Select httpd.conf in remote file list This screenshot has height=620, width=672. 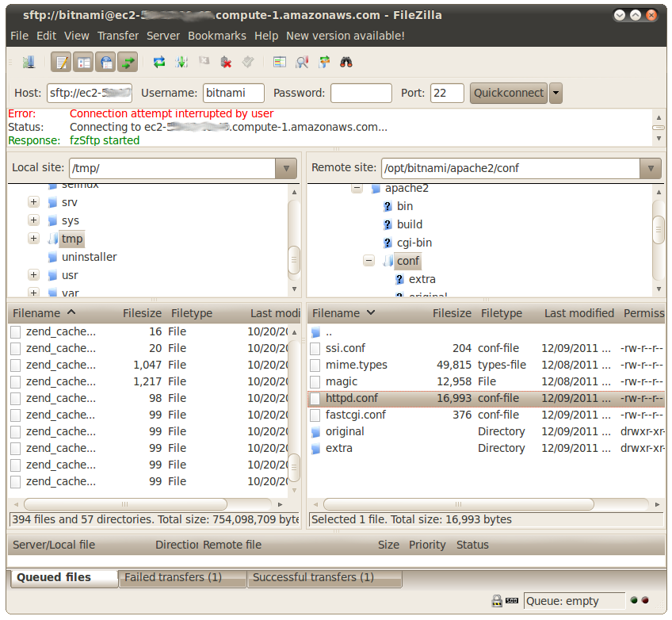coord(486,398)
